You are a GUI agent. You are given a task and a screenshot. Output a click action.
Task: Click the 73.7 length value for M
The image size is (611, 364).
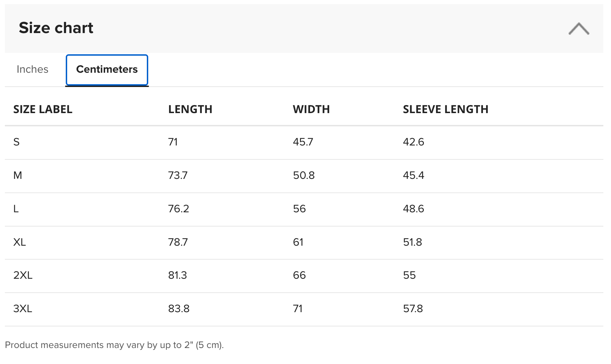point(178,175)
